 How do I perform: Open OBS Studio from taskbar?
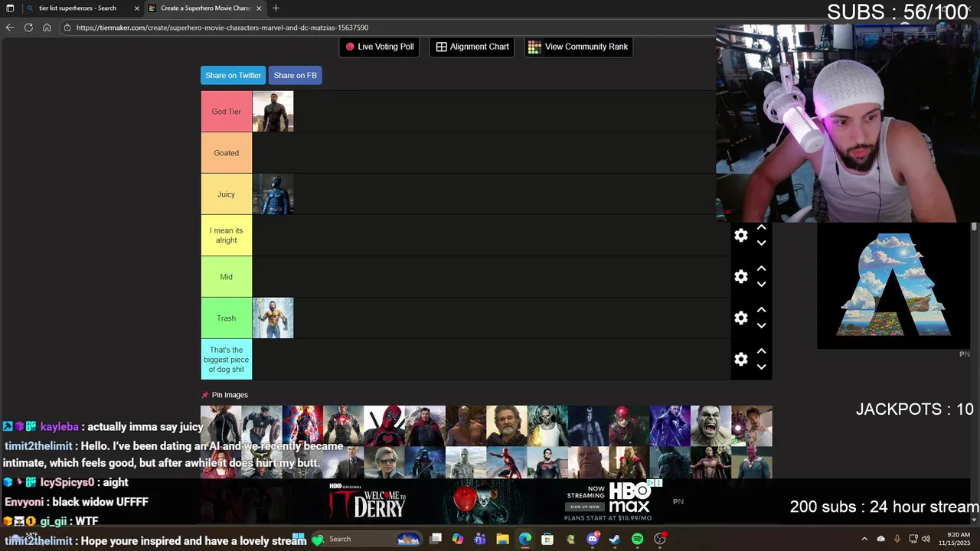(660, 539)
